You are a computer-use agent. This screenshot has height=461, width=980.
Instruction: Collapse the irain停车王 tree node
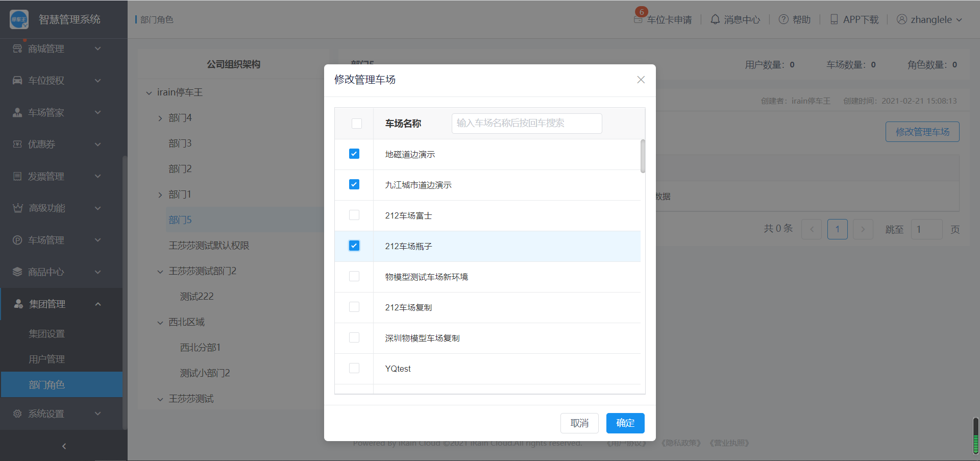[149, 93]
